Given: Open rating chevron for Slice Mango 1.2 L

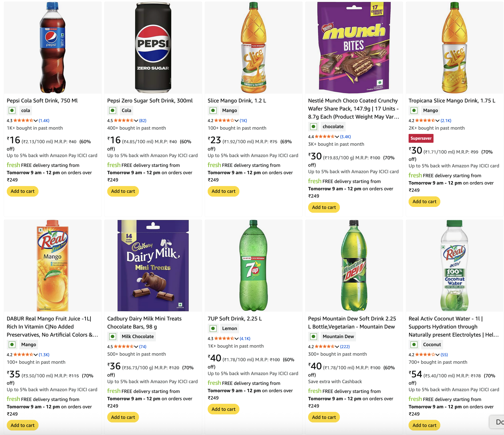Looking at the screenshot, I should tap(237, 121).
